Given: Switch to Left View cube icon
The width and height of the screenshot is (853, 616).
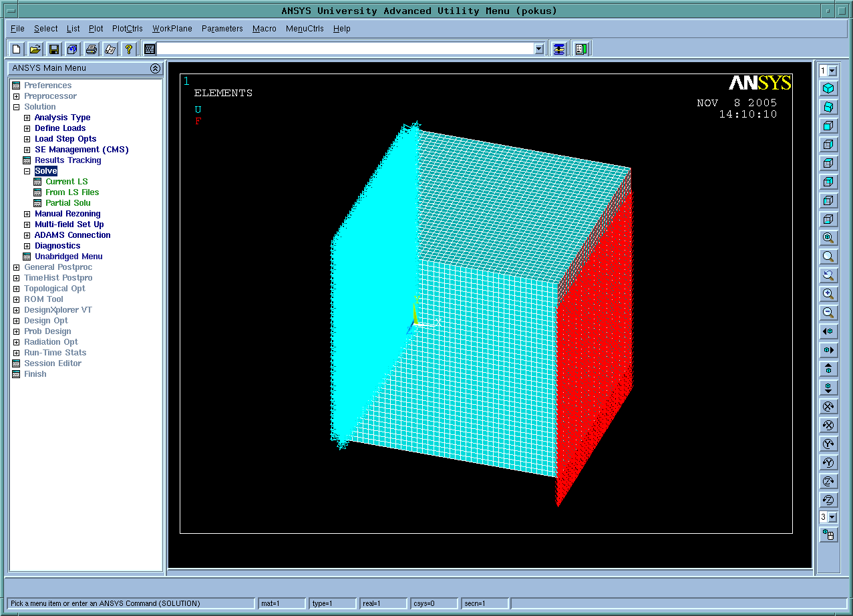Looking at the screenshot, I should (828, 200).
